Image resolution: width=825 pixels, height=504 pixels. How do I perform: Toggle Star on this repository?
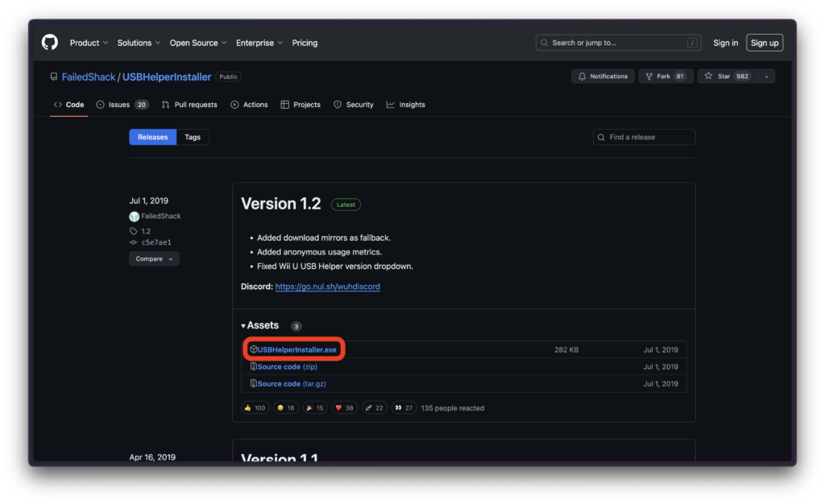point(727,76)
